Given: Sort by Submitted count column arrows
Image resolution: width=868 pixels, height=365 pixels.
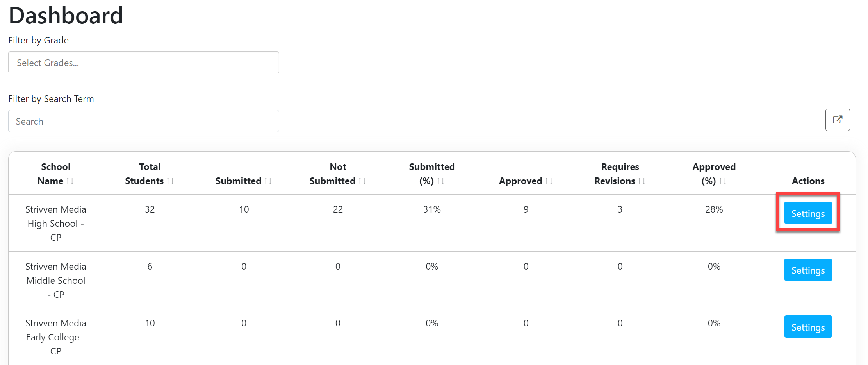Looking at the screenshot, I should pyautogui.click(x=268, y=181).
